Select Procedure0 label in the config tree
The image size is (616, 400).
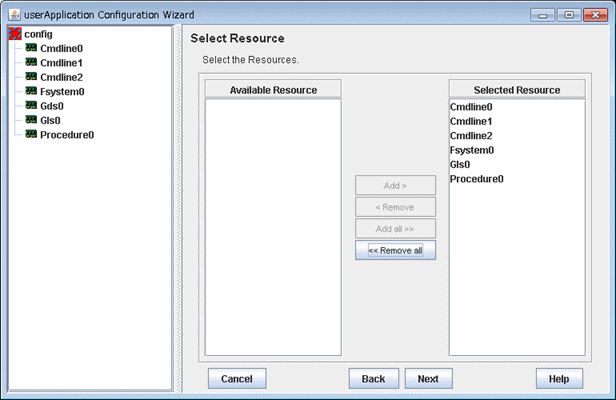pyautogui.click(x=67, y=135)
